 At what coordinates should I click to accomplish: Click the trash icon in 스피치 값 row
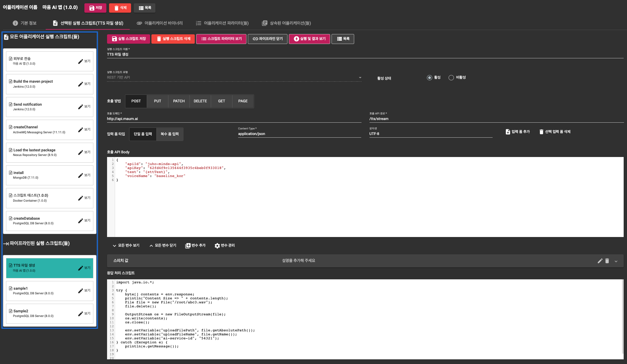[x=607, y=261]
